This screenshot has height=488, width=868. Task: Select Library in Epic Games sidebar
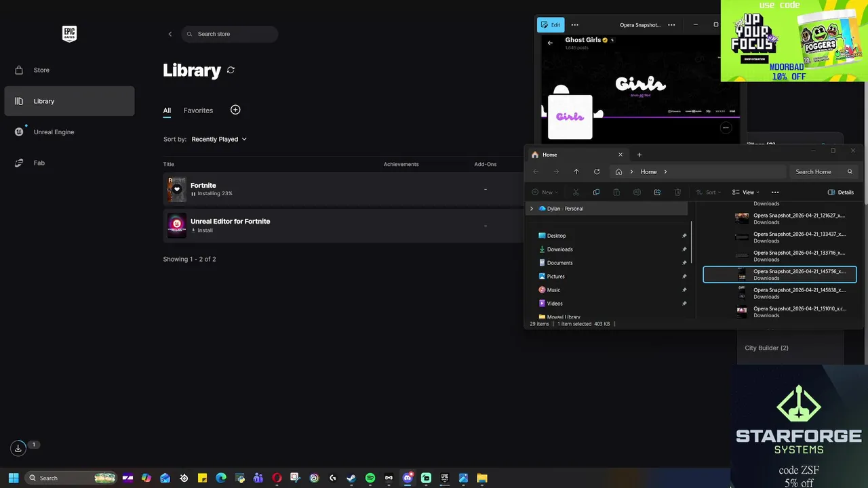[69, 101]
